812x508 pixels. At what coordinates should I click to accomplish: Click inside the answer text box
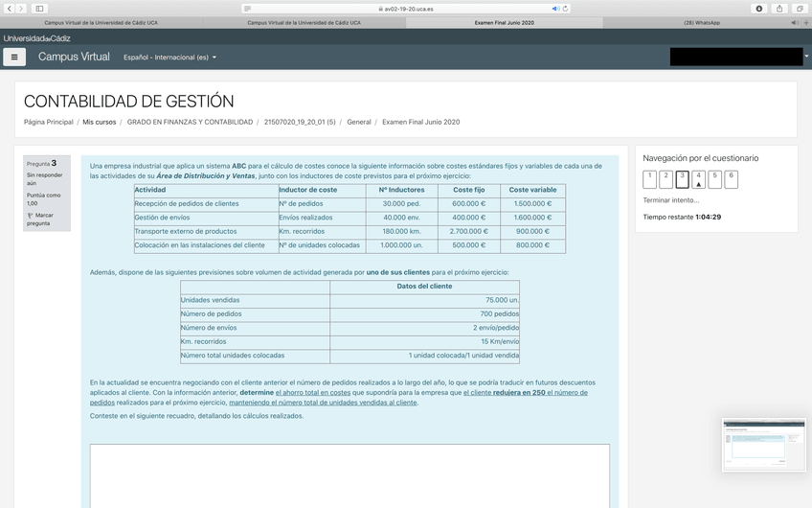(x=350, y=474)
